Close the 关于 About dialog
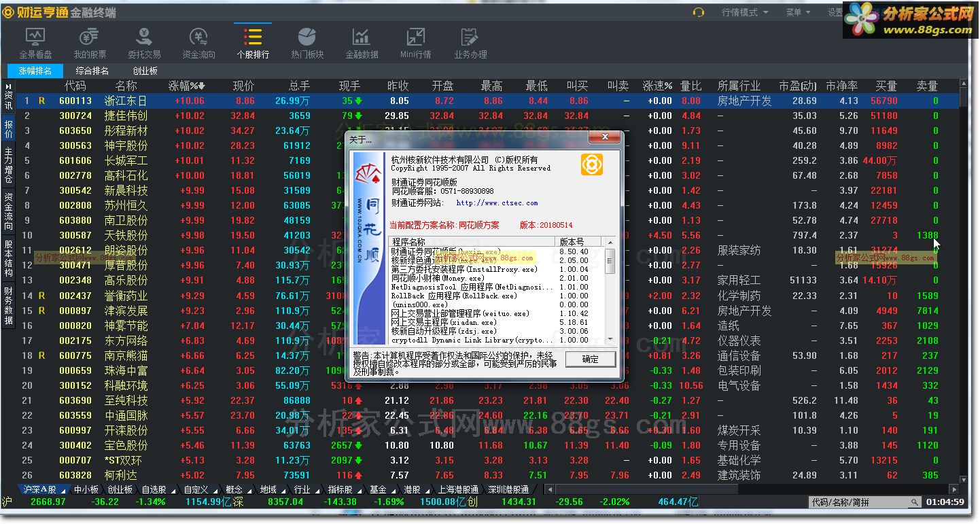Image resolution: width=980 pixels, height=524 pixels. [x=604, y=138]
